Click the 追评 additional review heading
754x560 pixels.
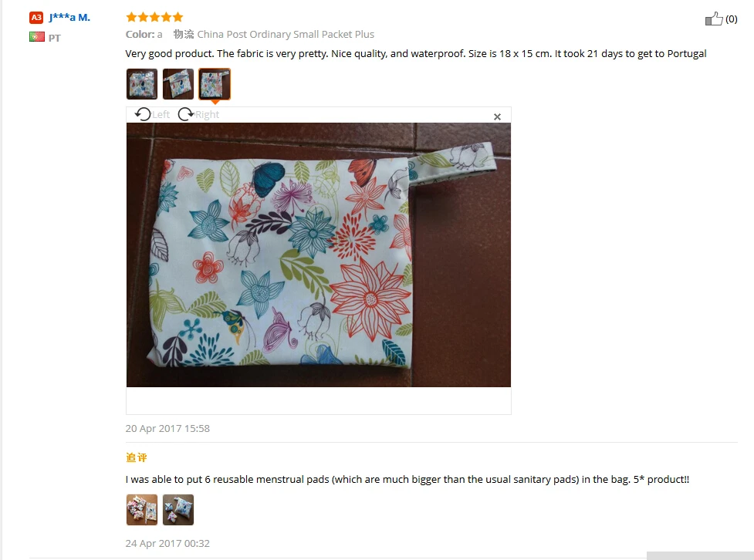[x=136, y=457]
